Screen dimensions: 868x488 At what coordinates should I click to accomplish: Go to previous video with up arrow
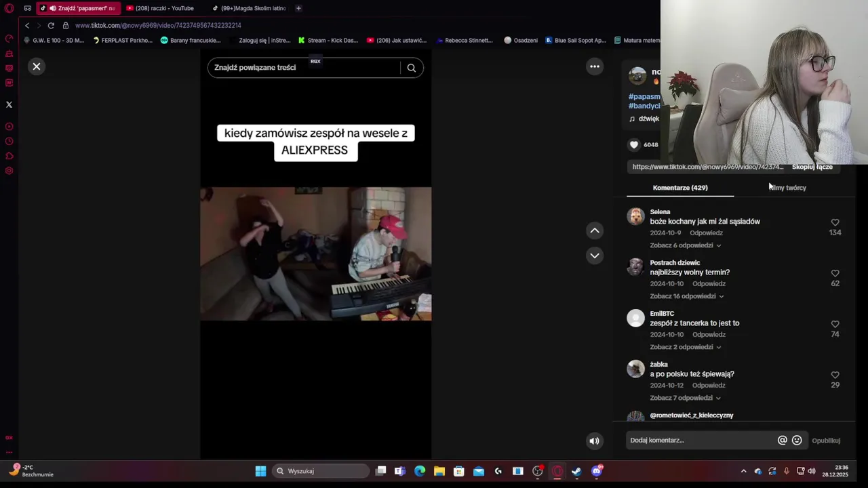pyautogui.click(x=595, y=230)
